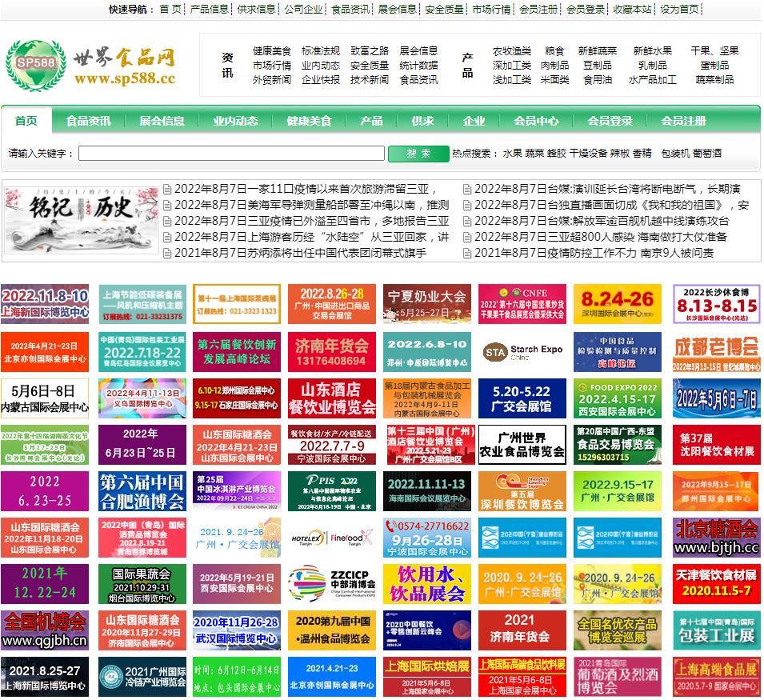
Task: Click the 国际果蔬会 烟台 banner
Action: pyautogui.click(x=142, y=584)
